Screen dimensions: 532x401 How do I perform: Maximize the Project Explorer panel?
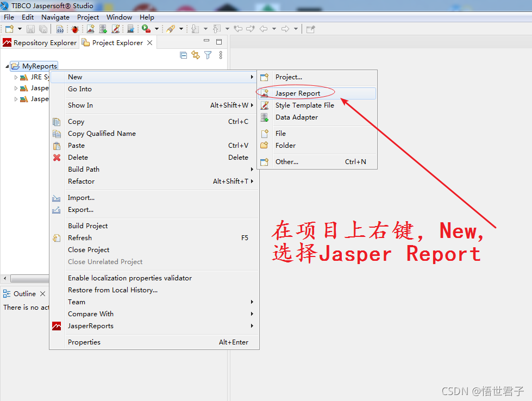coord(219,42)
